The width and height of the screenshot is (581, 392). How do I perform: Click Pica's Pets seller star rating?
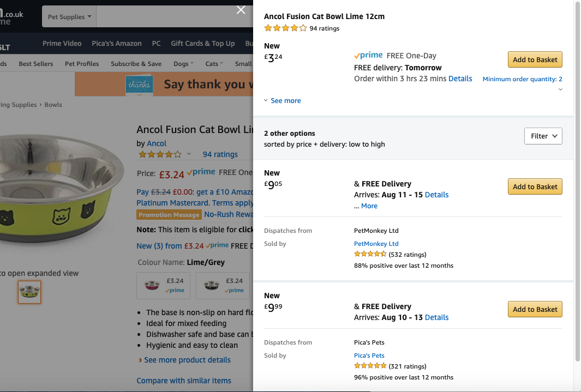(x=370, y=366)
